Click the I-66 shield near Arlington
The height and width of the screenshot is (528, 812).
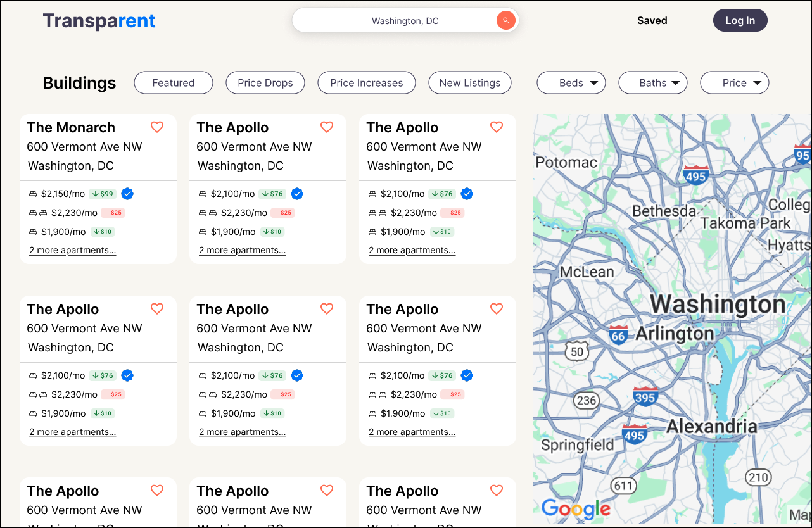[x=618, y=334]
